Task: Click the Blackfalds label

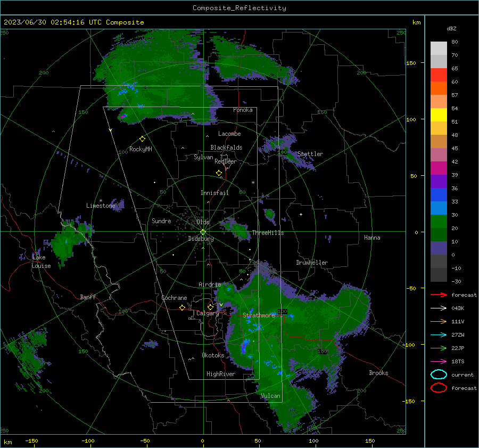Action: pyautogui.click(x=226, y=148)
